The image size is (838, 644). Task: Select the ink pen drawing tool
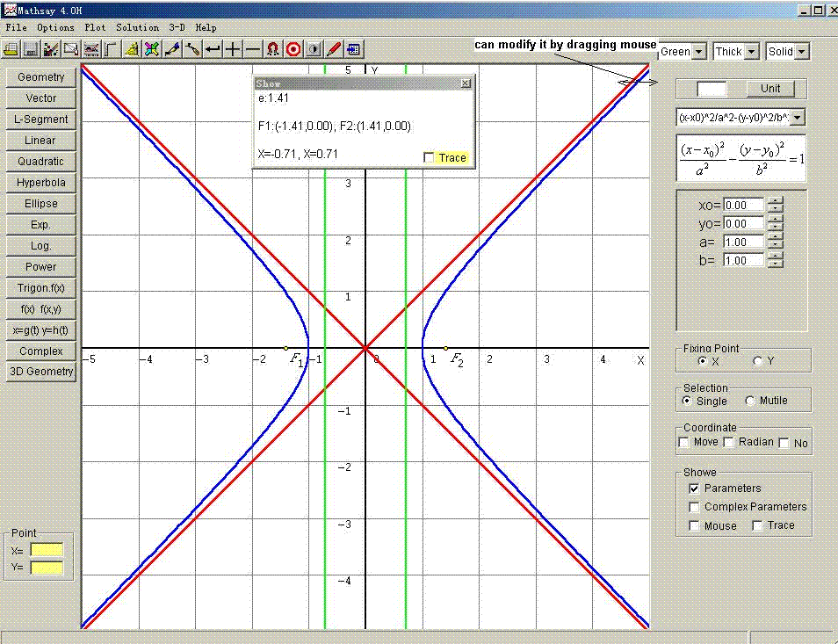172,50
